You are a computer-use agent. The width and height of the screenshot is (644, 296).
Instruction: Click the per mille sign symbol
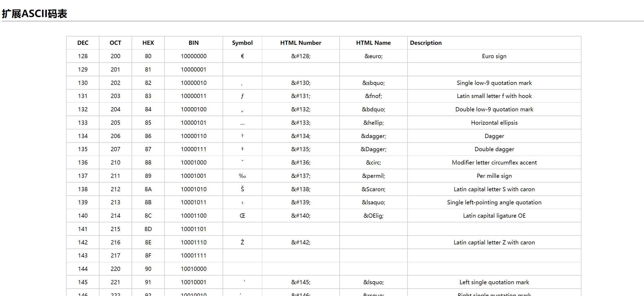tap(242, 176)
